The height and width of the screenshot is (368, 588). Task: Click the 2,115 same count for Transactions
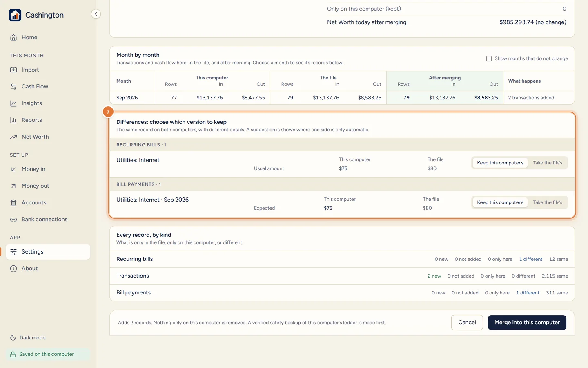point(555,276)
